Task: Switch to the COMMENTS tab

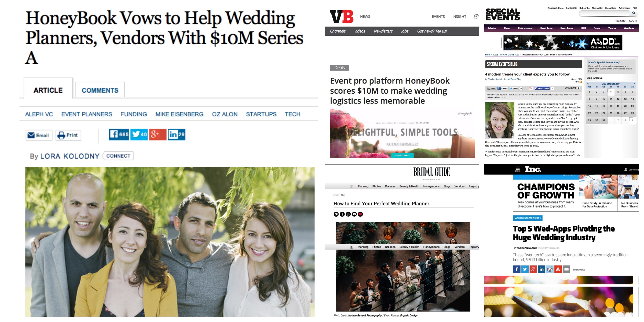Action: pos(100,90)
